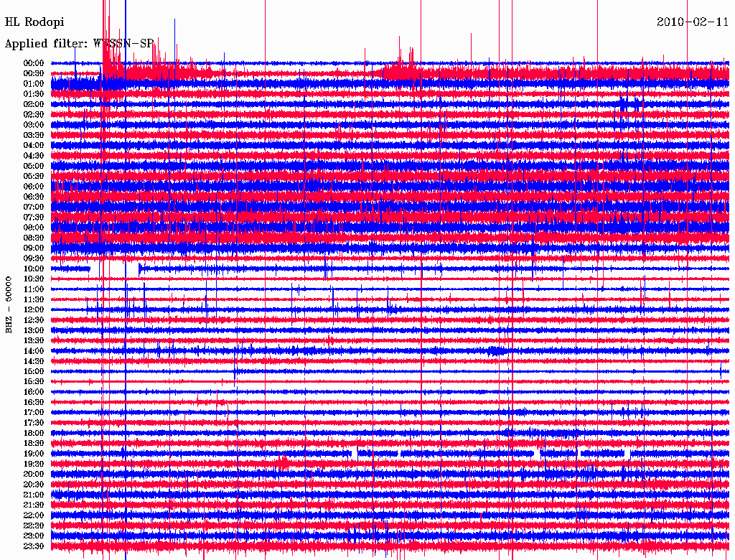Select the 19:30 time label

click(x=34, y=465)
